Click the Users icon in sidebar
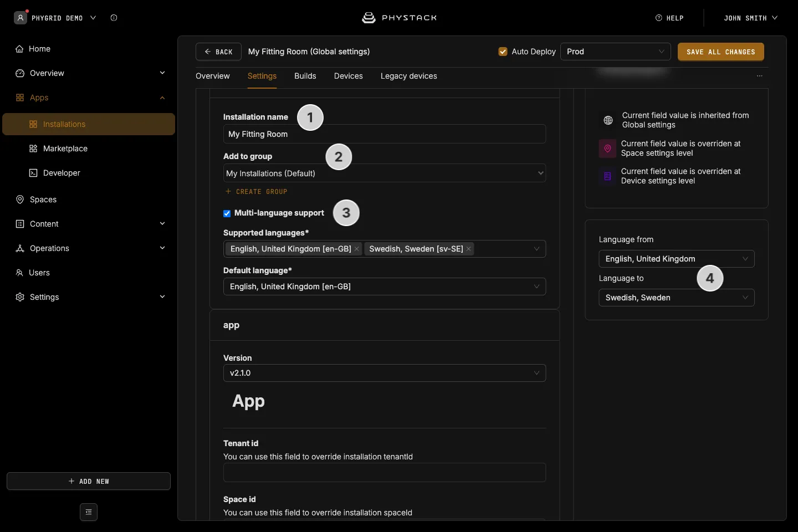 (19, 273)
